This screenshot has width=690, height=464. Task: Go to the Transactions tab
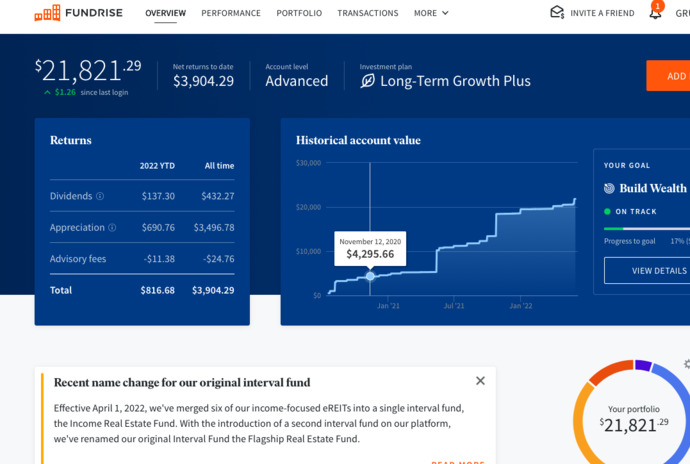pyautogui.click(x=367, y=13)
